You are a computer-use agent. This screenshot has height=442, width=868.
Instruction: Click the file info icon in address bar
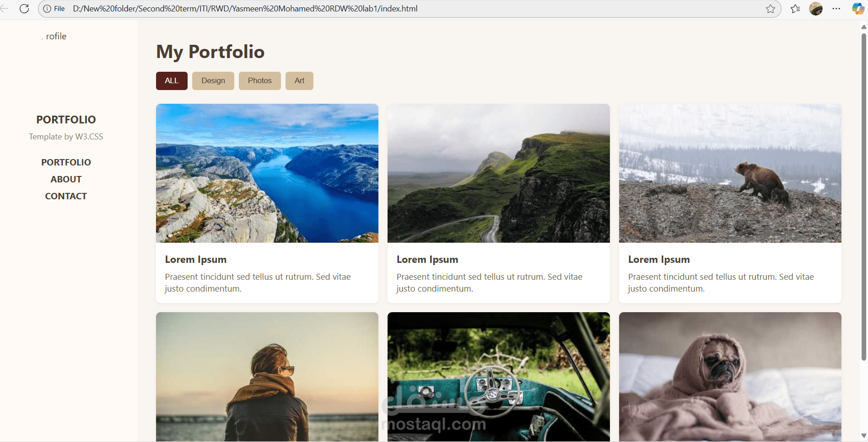[x=47, y=9]
